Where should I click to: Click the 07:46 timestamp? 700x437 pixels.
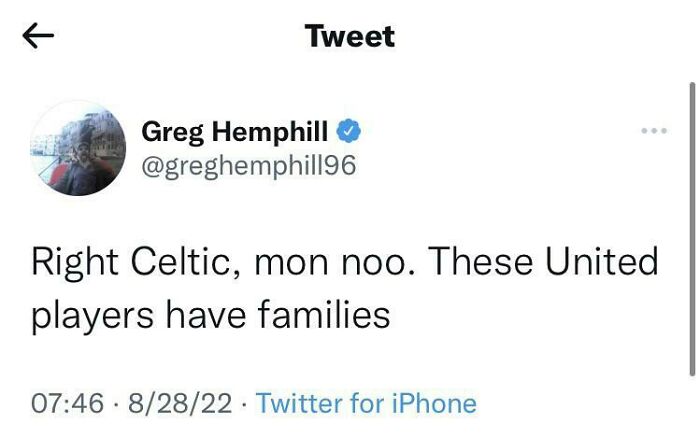tap(68, 404)
